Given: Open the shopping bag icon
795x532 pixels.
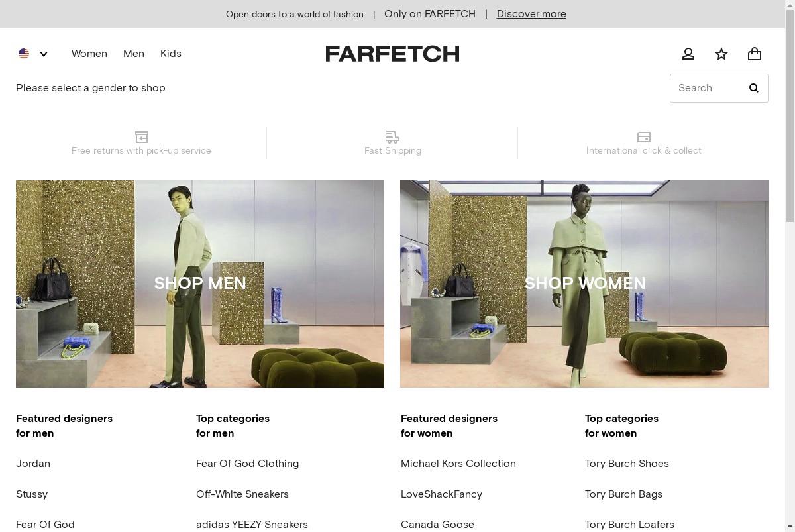Looking at the screenshot, I should pyautogui.click(x=755, y=54).
